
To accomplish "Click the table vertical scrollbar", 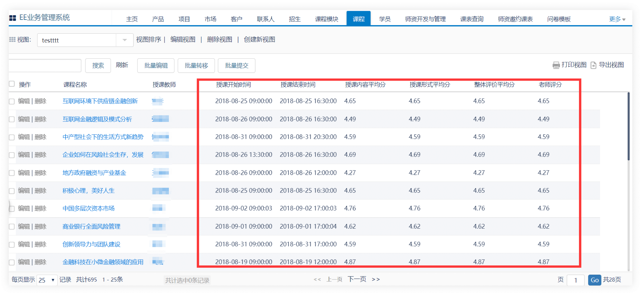I will tap(628, 126).
